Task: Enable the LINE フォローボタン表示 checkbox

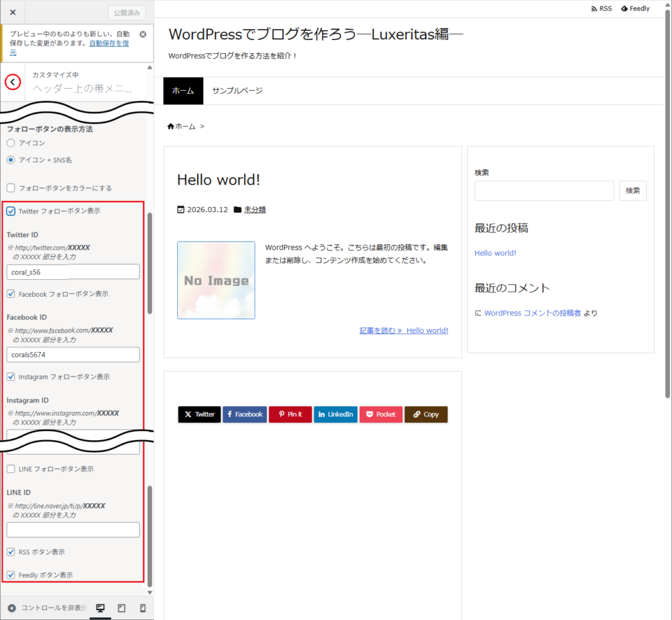Action: click(x=10, y=469)
